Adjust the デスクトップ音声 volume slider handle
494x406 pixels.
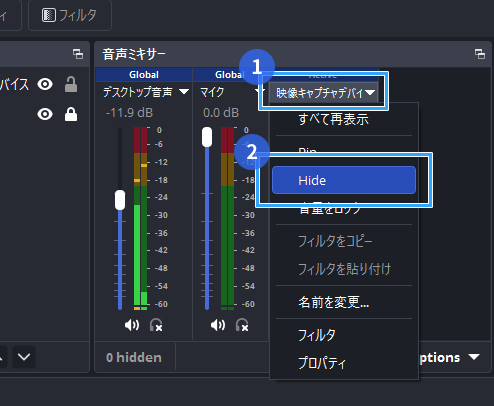(120, 200)
